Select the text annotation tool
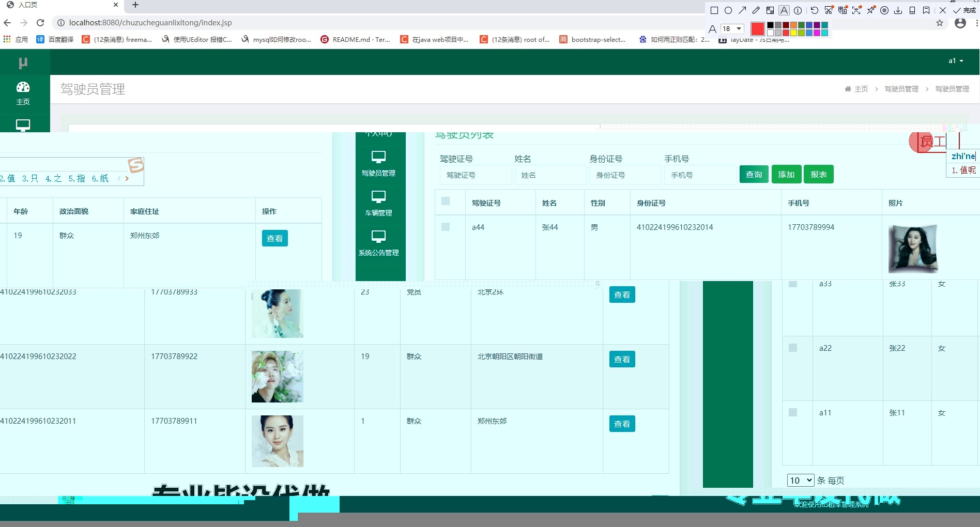This screenshot has width=980, height=527. tap(784, 10)
